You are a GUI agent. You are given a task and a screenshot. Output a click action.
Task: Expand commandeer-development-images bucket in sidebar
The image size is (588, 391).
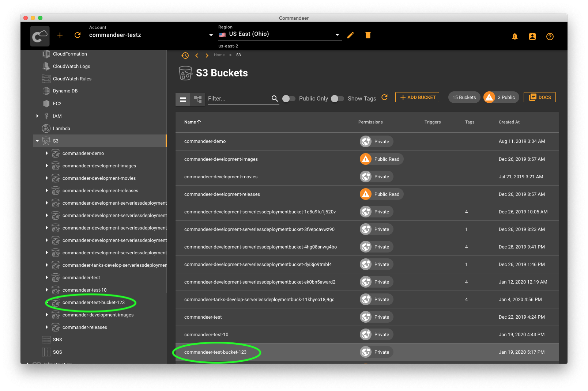coord(47,166)
